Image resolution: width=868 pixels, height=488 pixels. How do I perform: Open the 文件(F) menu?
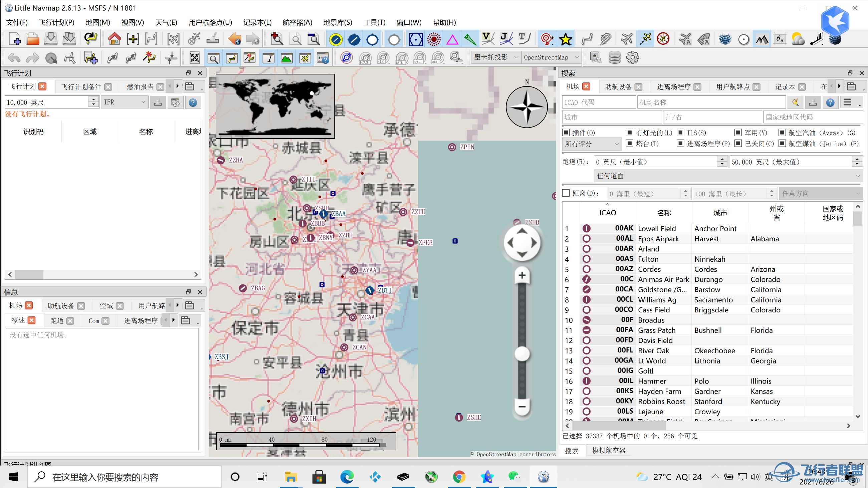coord(17,22)
